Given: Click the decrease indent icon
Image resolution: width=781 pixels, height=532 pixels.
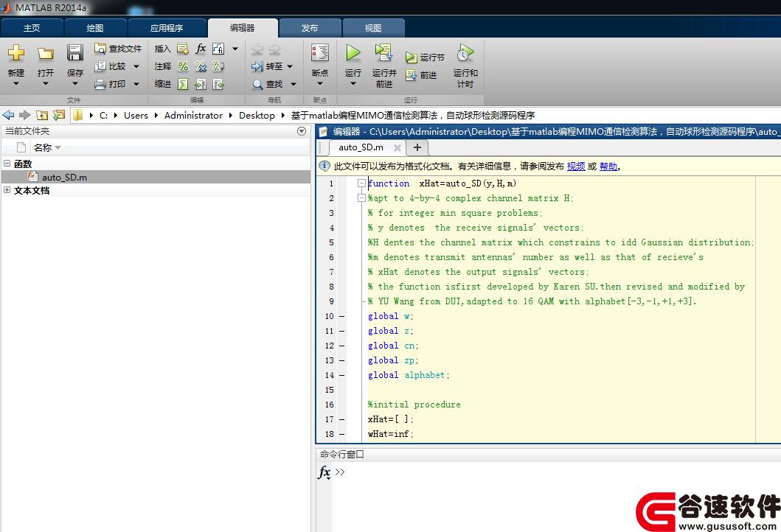Looking at the screenshot, I should pyautogui.click(x=218, y=84).
